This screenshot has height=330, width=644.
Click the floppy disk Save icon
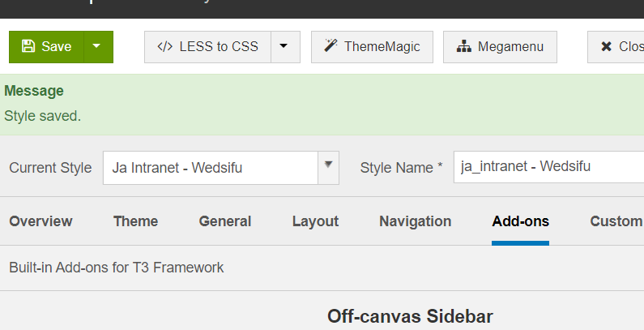[28, 46]
